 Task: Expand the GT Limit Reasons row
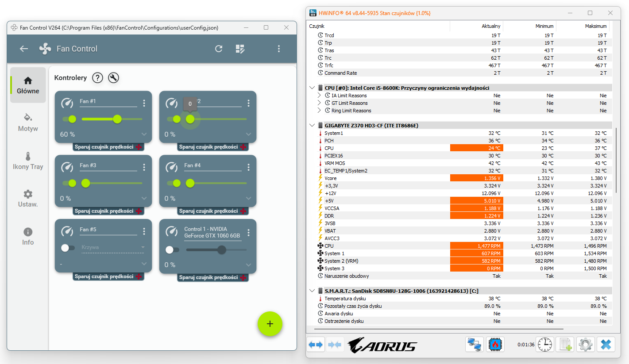(320, 103)
